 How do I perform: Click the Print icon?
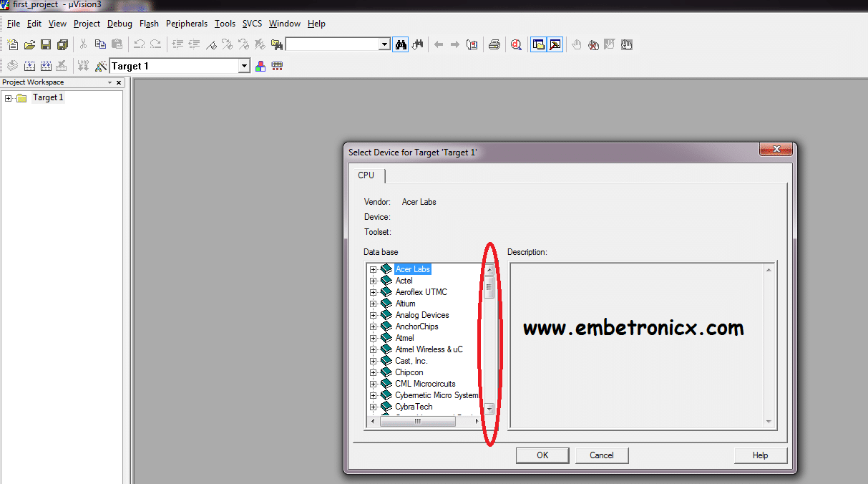(494, 44)
